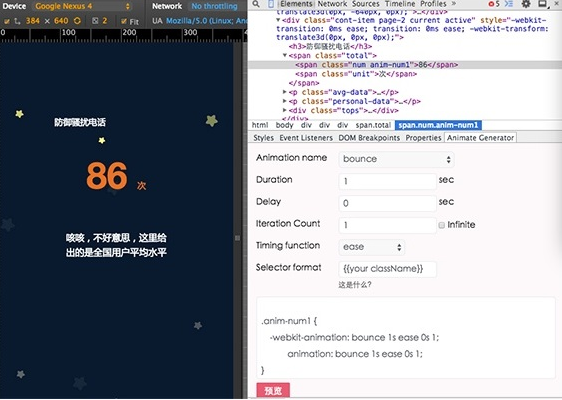Click the generated -webkit-animation code line

pos(354,338)
